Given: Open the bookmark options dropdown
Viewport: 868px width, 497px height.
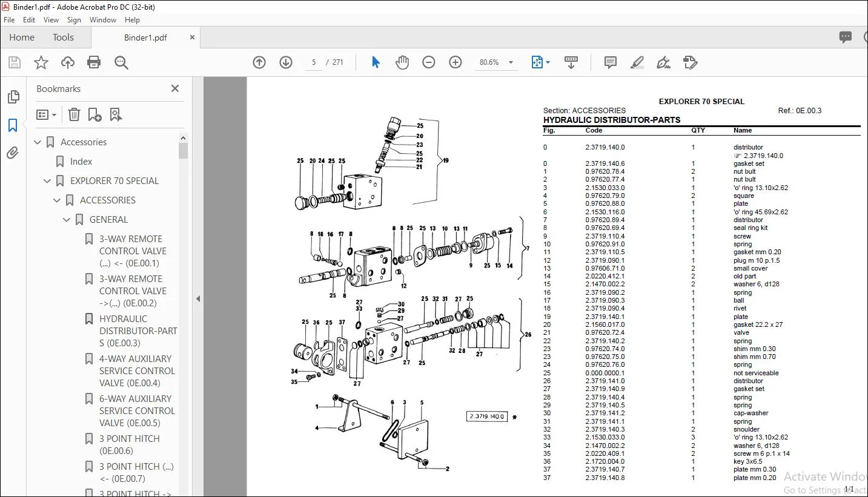Looking at the screenshot, I should click(47, 114).
